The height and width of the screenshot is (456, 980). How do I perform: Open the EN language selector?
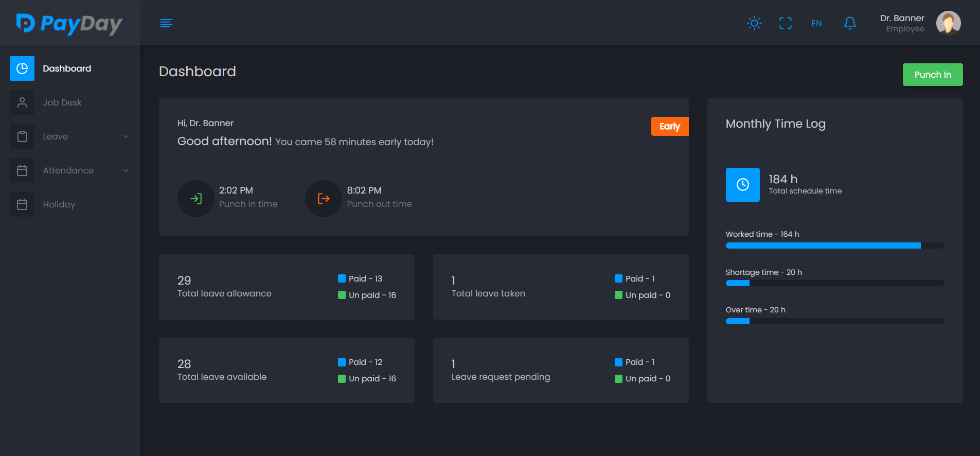tap(816, 23)
